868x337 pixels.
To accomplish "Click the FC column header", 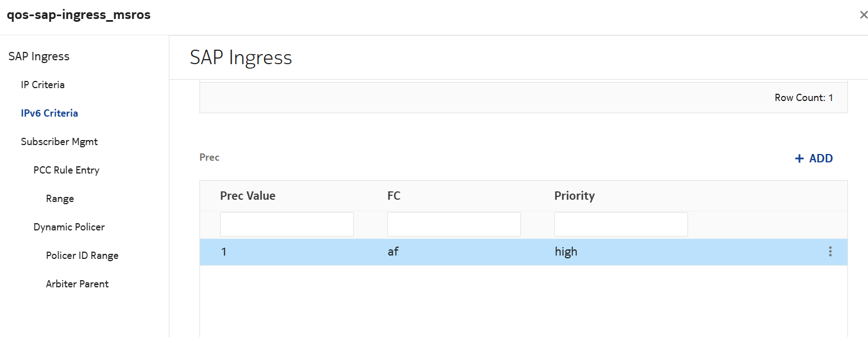I will pos(394,196).
